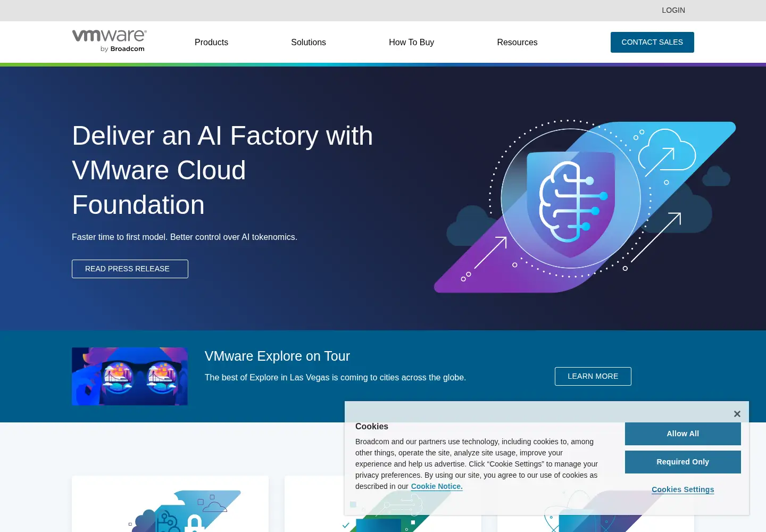Click the CONTACT SALES button
766x532 pixels.
click(x=652, y=42)
